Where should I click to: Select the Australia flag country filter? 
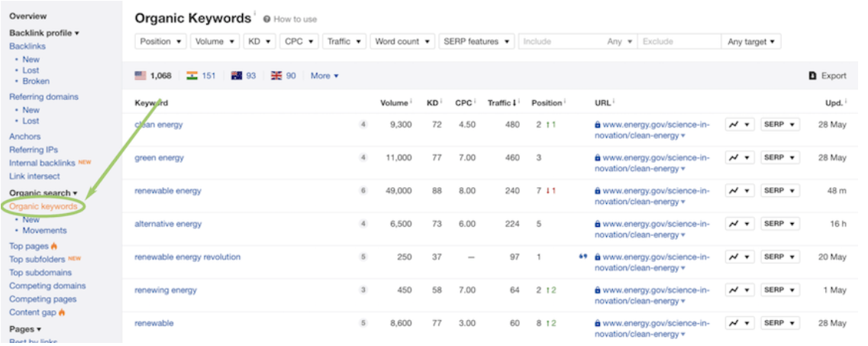[x=235, y=76]
